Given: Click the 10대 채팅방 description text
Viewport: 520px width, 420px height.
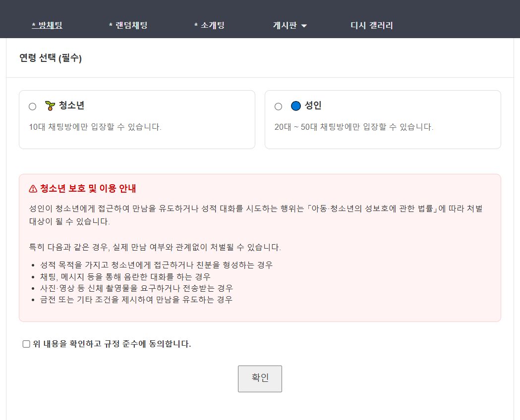Looking at the screenshot, I should (95, 127).
